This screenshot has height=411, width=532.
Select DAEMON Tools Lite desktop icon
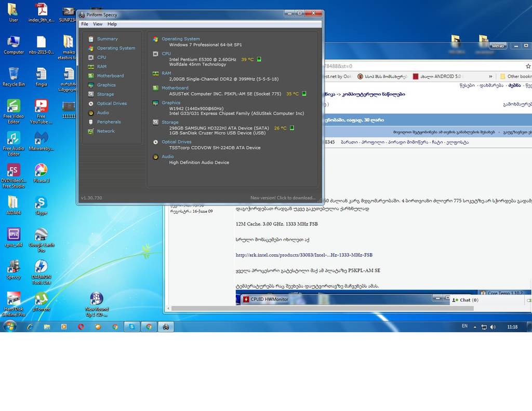click(x=41, y=272)
